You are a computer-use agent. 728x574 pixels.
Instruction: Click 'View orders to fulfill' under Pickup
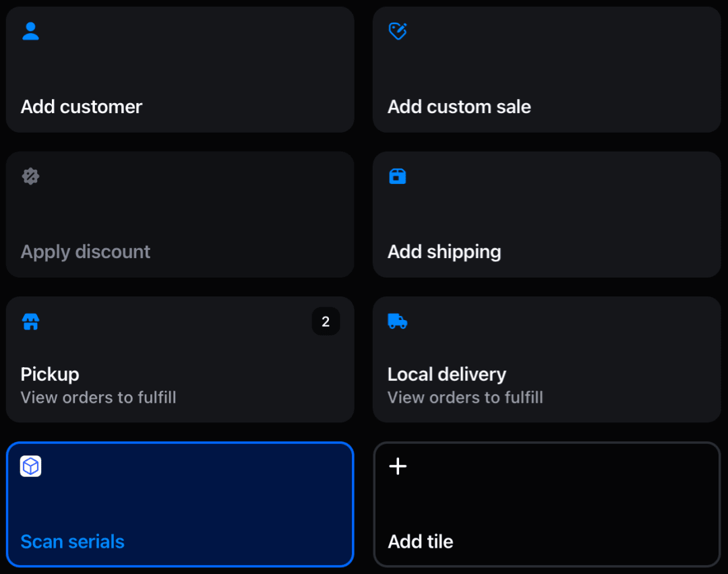point(98,397)
